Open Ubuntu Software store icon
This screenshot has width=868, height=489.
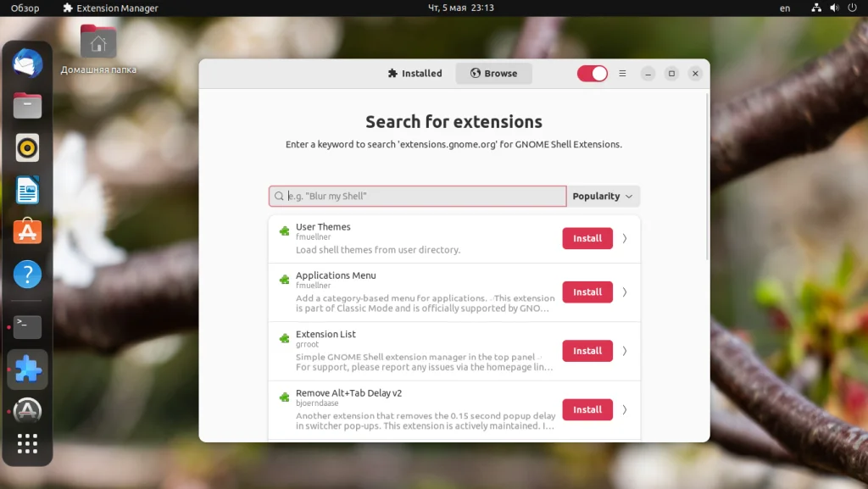coord(27,231)
